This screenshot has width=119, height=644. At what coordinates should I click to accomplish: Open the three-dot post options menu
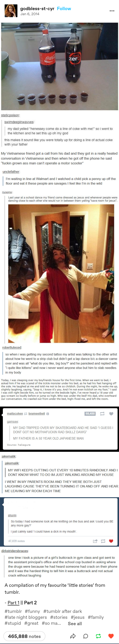coord(112,11)
